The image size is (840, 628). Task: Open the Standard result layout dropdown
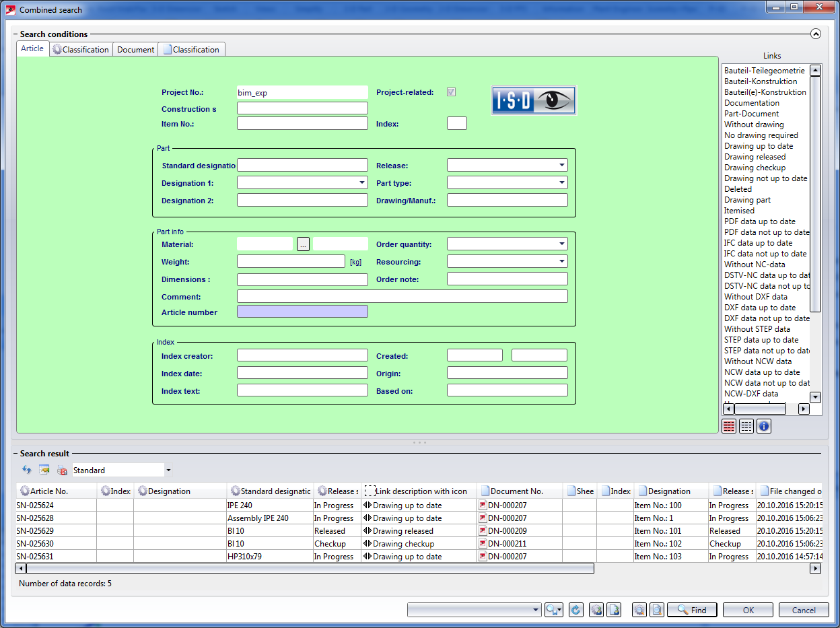168,470
